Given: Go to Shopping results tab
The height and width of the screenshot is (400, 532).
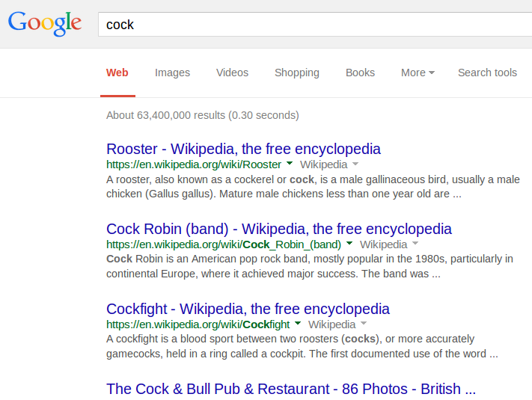Looking at the screenshot, I should click(296, 73).
